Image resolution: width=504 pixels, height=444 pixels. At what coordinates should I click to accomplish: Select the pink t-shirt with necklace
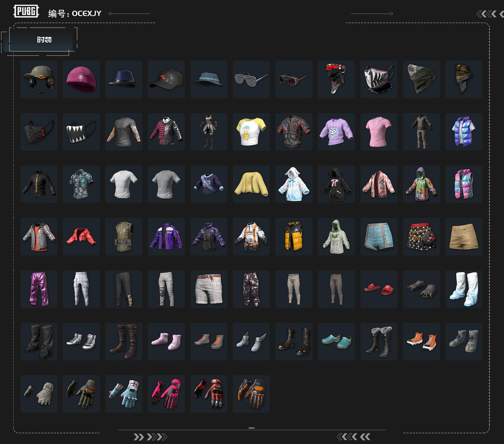click(x=379, y=132)
